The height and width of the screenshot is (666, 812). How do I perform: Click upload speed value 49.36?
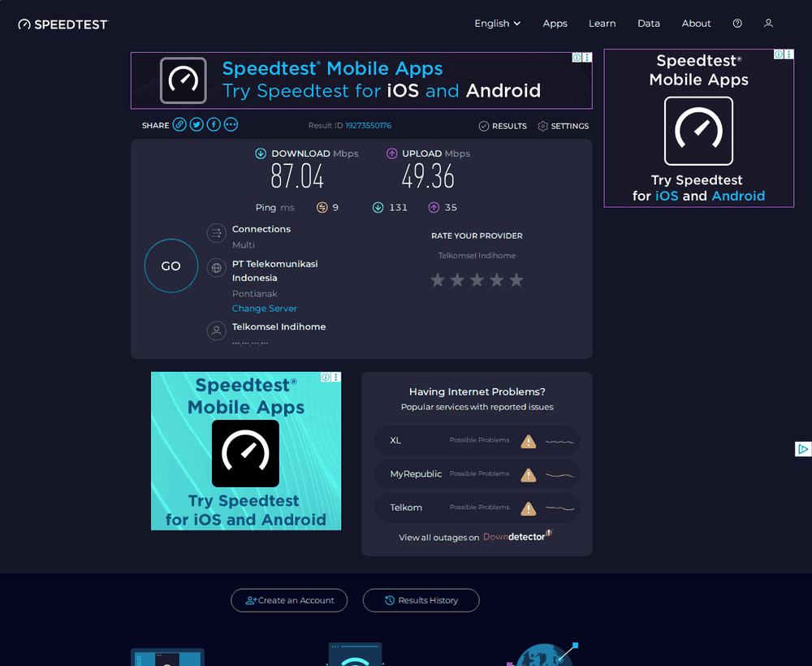click(x=428, y=176)
